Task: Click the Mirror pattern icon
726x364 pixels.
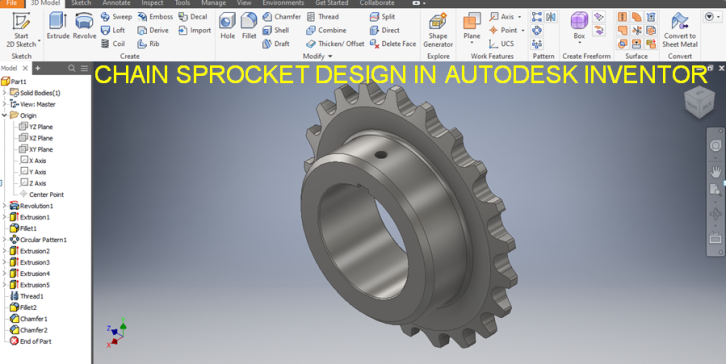Action: (x=551, y=17)
